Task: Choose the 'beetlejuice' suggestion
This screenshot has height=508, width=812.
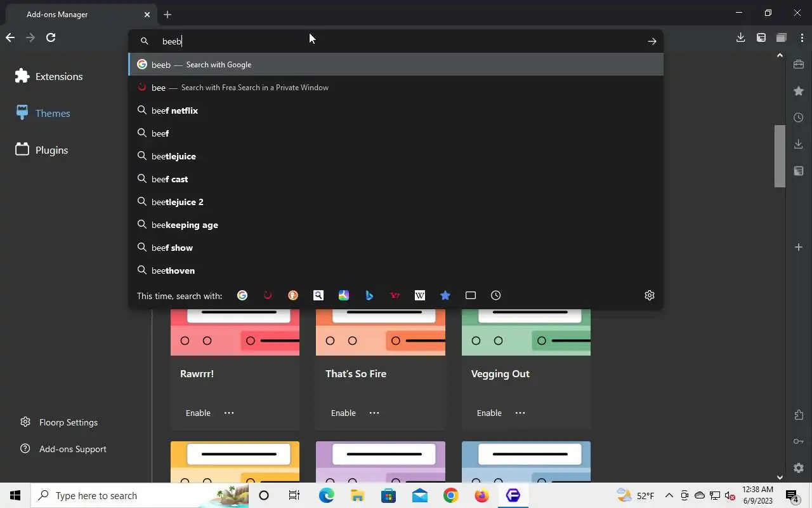Action: click(x=396, y=156)
